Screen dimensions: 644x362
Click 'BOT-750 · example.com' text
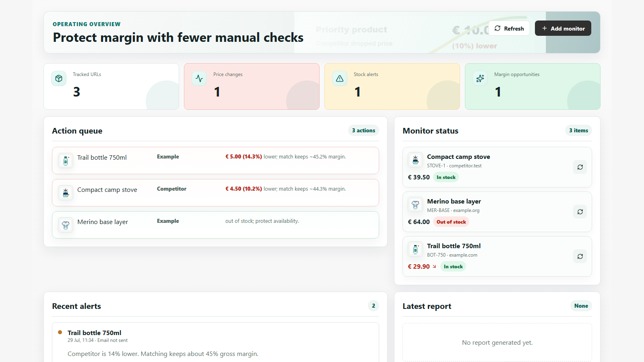452,255
